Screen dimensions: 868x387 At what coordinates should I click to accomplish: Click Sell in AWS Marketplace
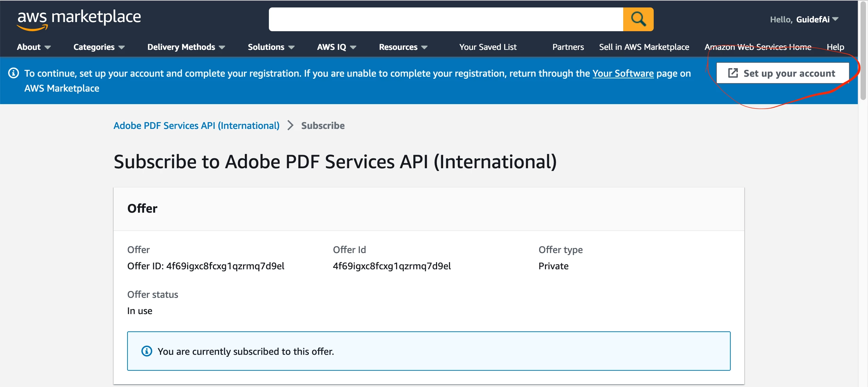(x=644, y=47)
